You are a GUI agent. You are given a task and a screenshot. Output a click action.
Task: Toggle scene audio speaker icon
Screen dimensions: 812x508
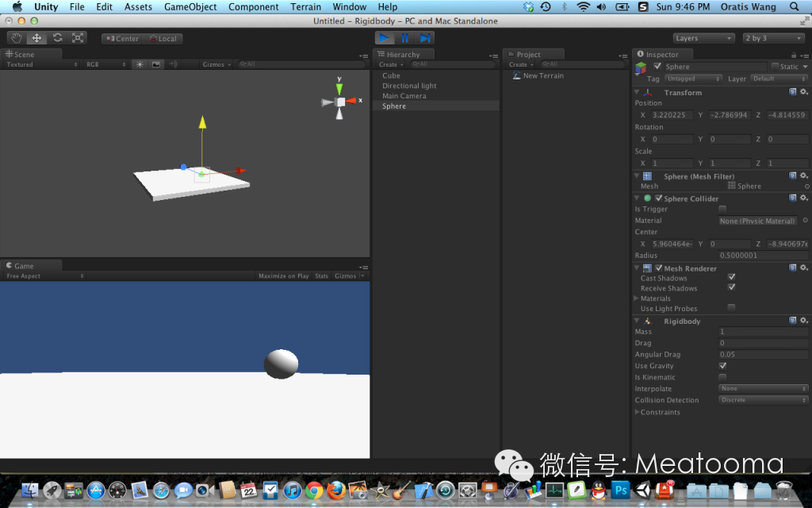click(172, 64)
